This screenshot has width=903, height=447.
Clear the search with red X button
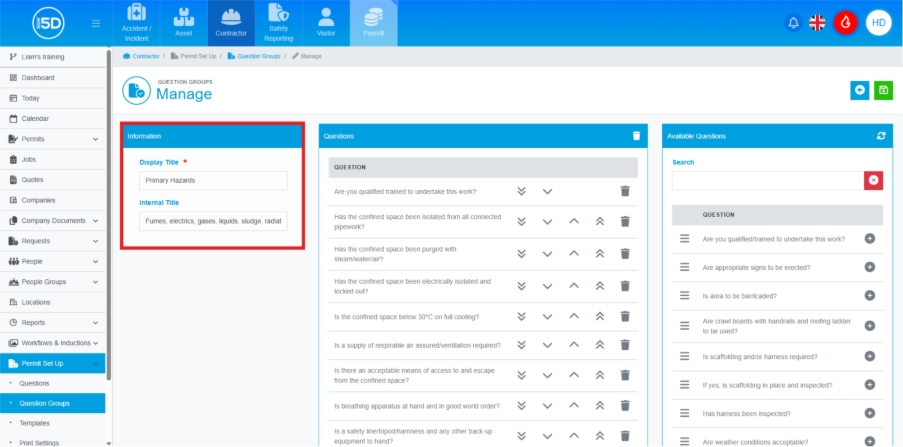click(x=873, y=180)
